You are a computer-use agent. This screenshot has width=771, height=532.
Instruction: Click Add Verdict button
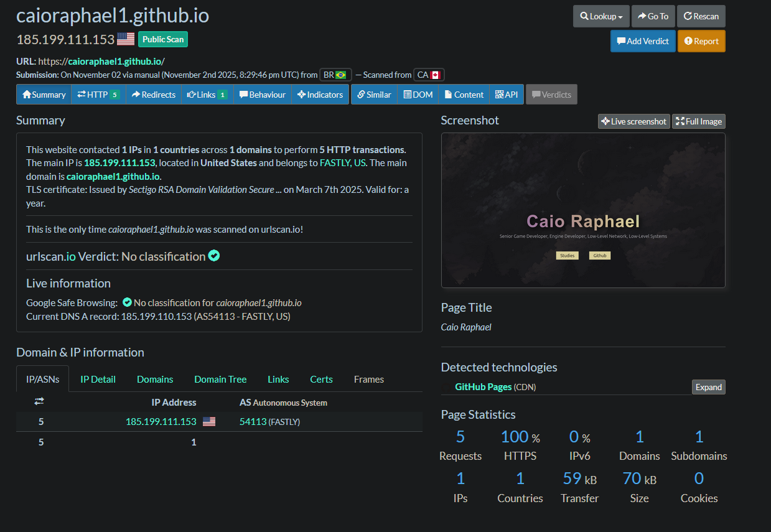(x=642, y=41)
